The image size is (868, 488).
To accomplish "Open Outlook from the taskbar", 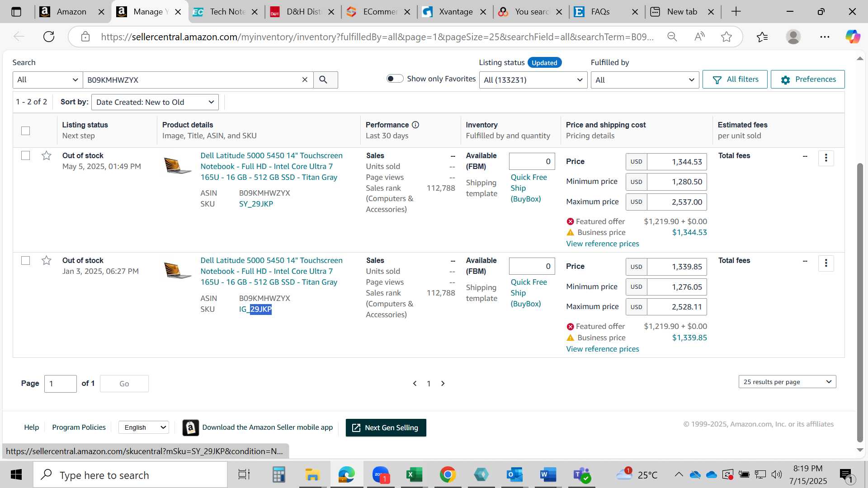I will click(x=514, y=475).
